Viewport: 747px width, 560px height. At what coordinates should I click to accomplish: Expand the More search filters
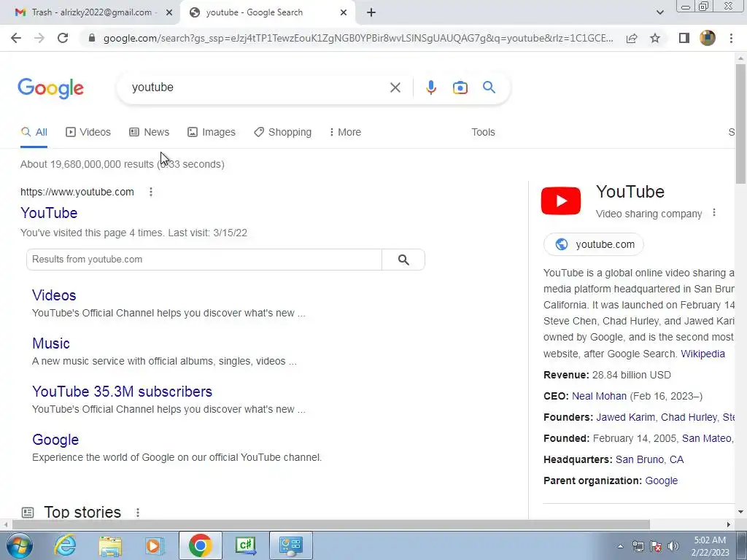pyautogui.click(x=345, y=133)
